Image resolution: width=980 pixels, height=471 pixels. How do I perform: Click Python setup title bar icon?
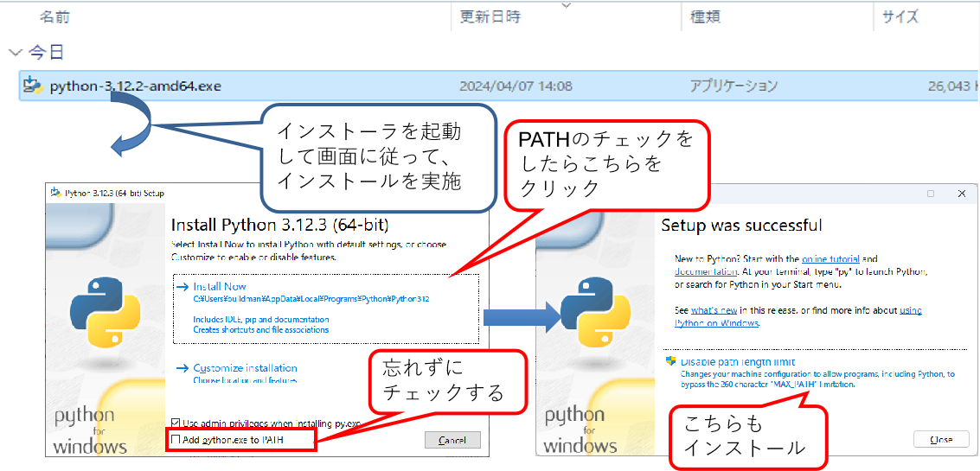[55, 193]
